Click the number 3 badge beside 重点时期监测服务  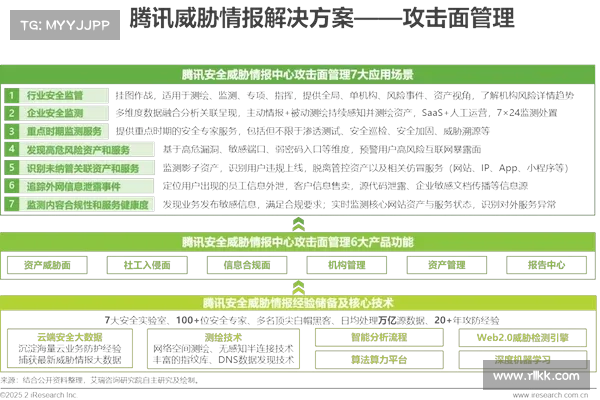pos(11,131)
